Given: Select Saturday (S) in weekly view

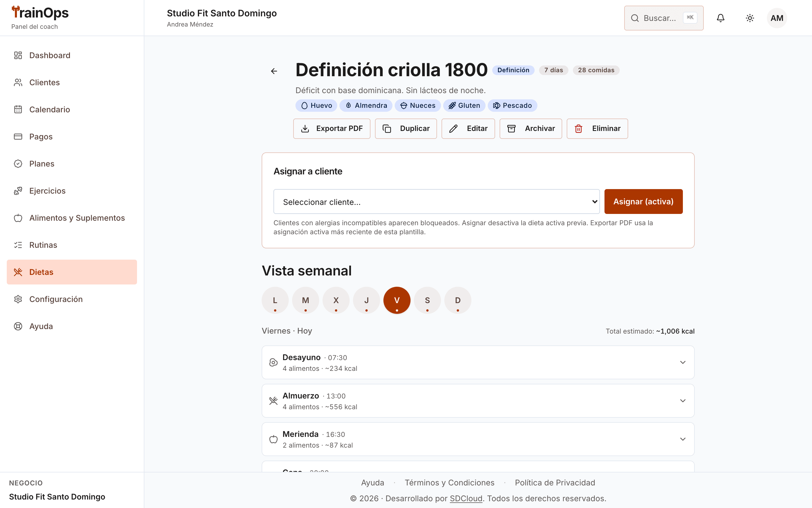Looking at the screenshot, I should 427,300.
